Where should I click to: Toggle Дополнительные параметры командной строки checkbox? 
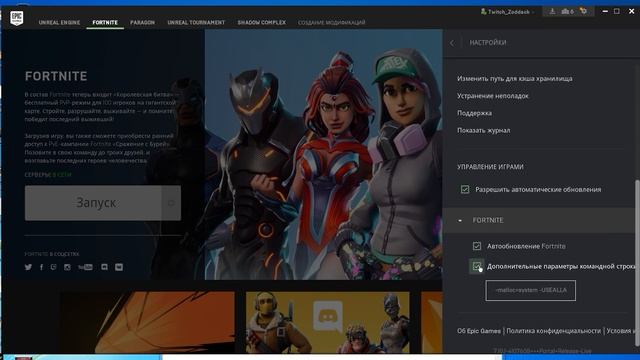tap(477, 266)
